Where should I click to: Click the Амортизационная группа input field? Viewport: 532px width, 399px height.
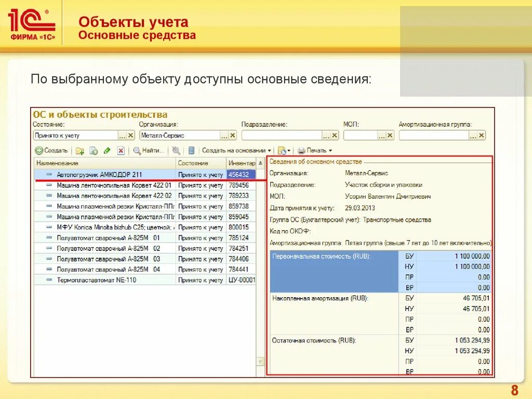click(434, 136)
